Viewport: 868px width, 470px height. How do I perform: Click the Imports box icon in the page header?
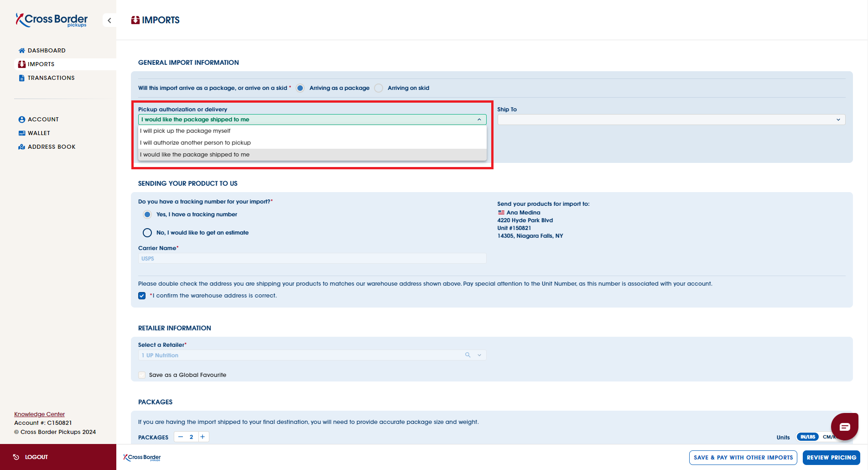coord(135,20)
